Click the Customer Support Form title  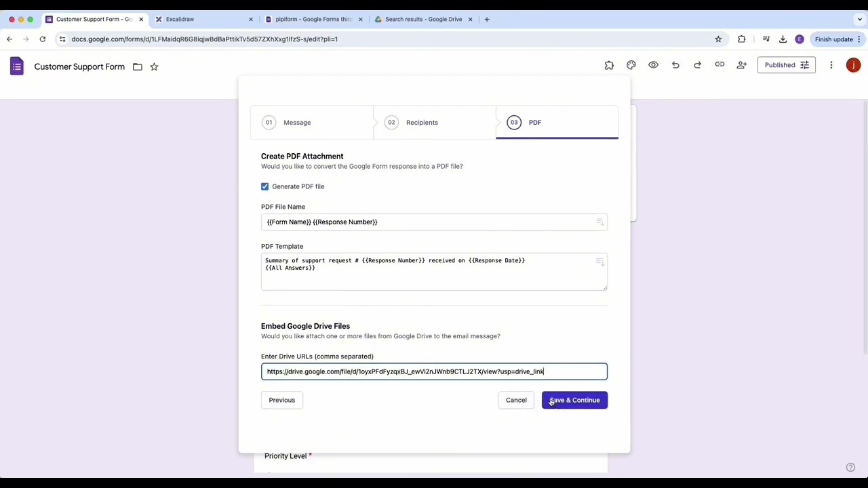click(x=79, y=66)
